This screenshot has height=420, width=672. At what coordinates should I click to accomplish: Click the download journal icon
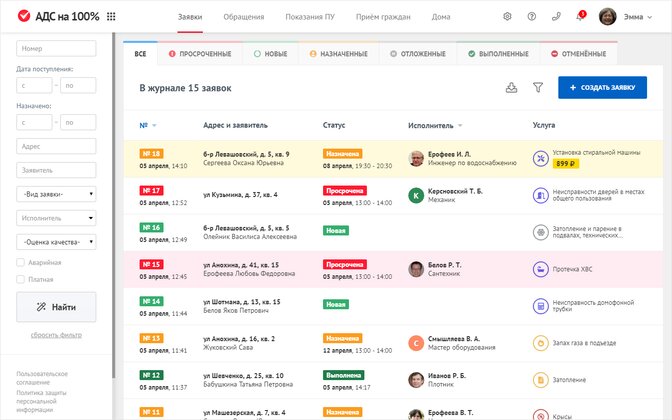tap(512, 88)
